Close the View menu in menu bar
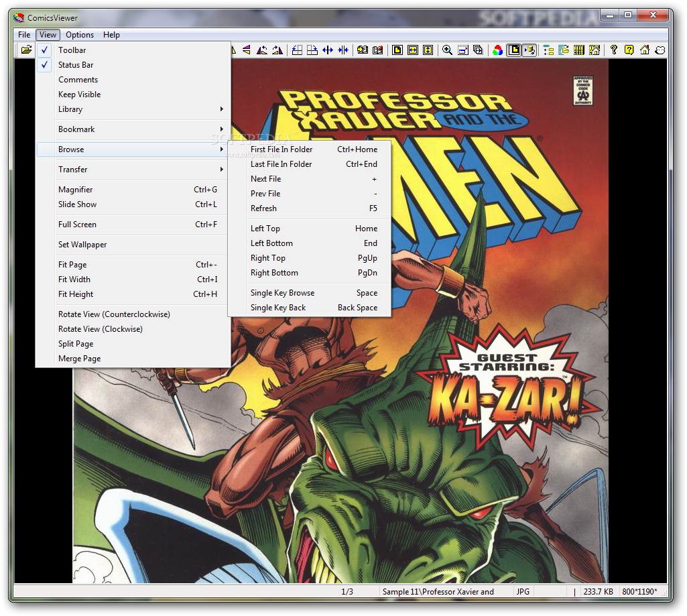 click(x=48, y=35)
